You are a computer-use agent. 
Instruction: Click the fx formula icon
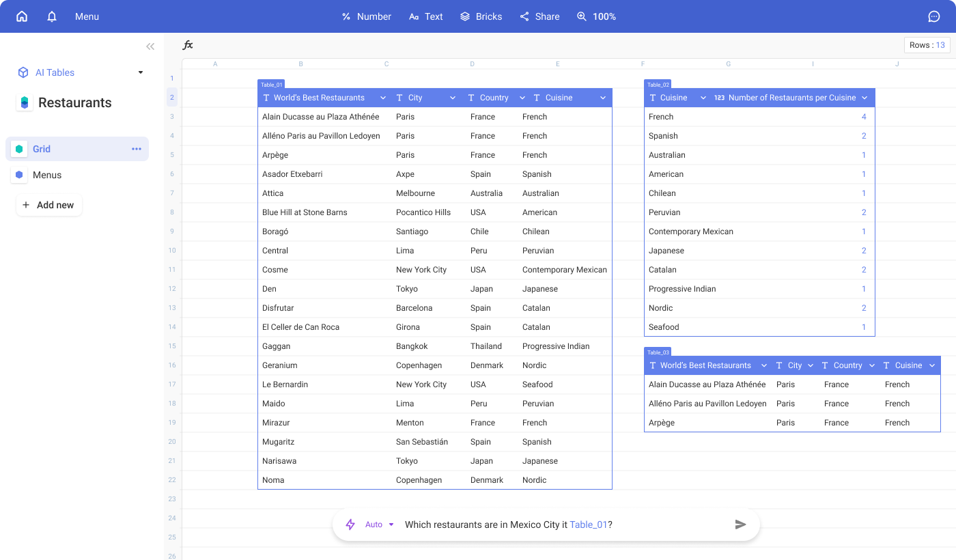188,44
